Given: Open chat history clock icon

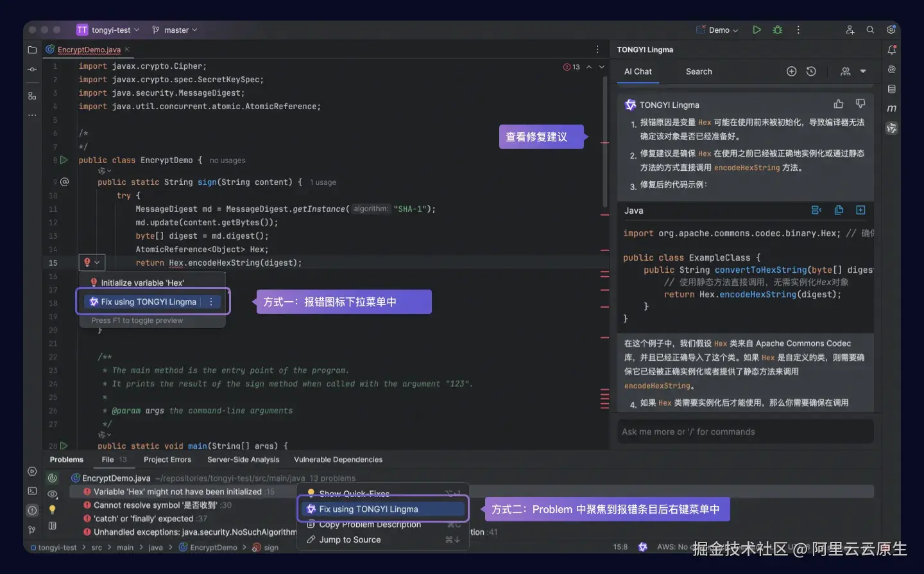Looking at the screenshot, I should [811, 71].
